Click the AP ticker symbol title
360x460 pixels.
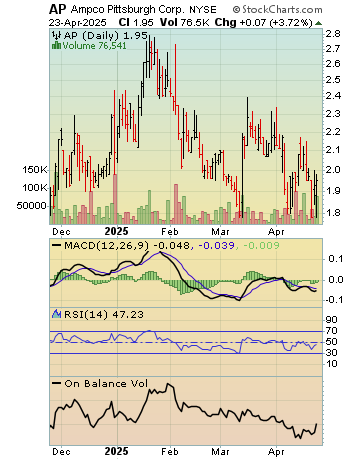[x=58, y=9]
